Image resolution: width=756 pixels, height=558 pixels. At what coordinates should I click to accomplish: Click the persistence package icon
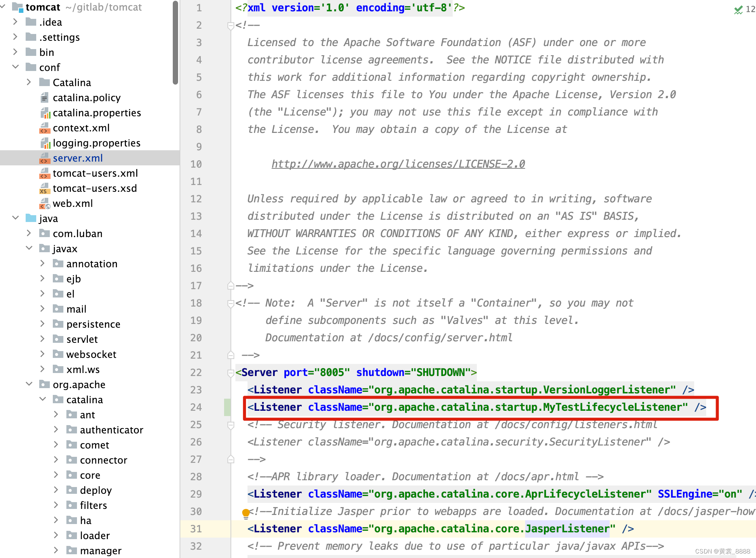(58, 324)
